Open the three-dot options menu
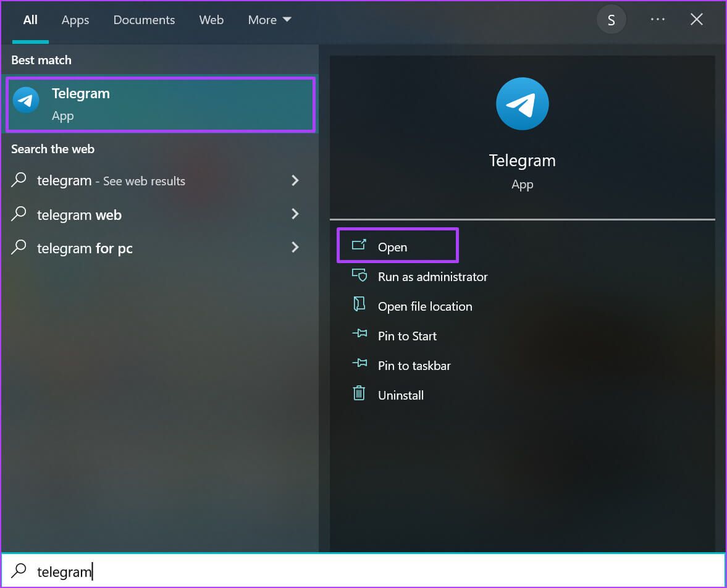 [x=657, y=20]
